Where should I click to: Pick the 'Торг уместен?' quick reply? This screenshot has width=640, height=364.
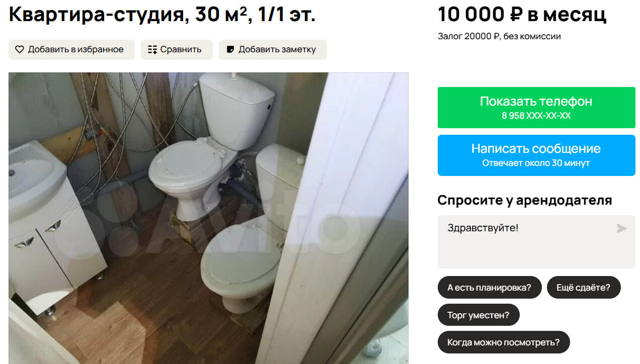tap(478, 315)
